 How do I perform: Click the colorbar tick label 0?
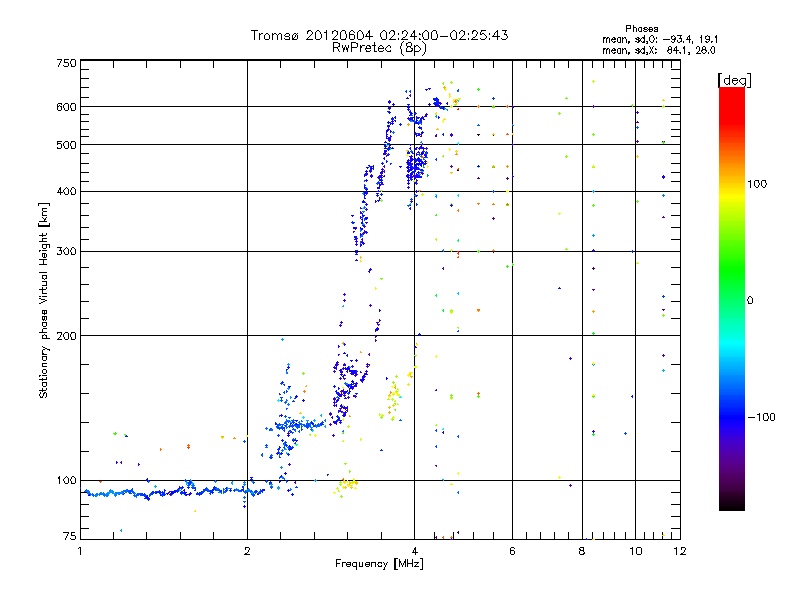click(x=750, y=300)
